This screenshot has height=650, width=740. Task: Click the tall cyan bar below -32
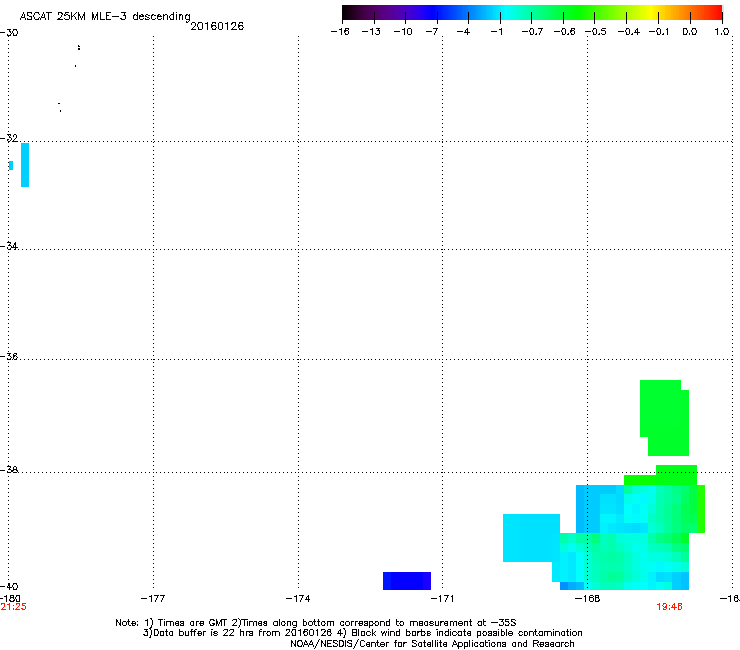pyautogui.click(x=25, y=165)
